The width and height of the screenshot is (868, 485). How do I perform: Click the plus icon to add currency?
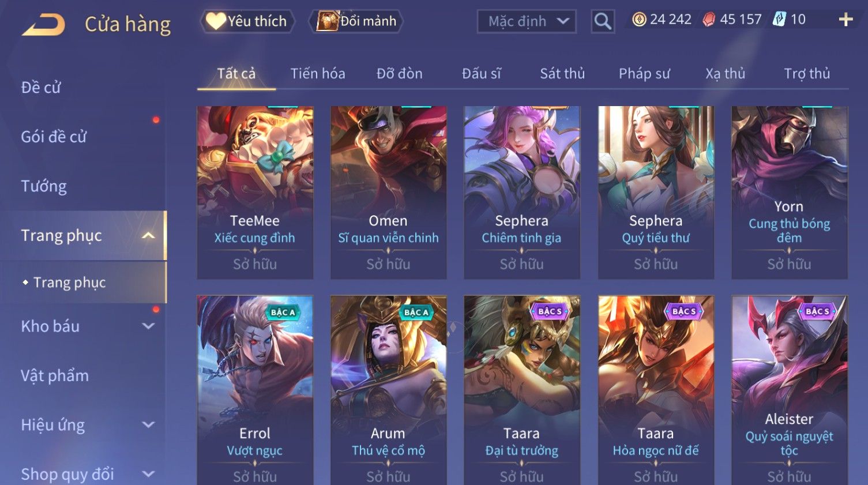coord(846,20)
